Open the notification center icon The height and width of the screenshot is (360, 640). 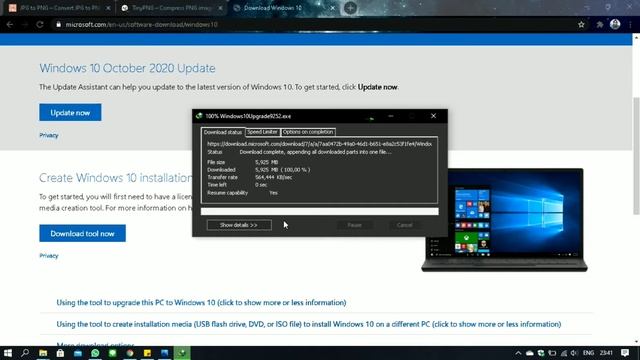(625, 353)
